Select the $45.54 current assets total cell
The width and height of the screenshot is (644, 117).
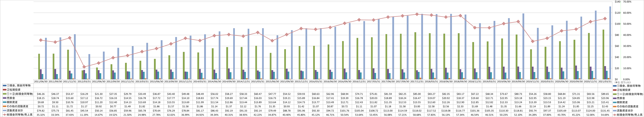click(x=84, y=111)
